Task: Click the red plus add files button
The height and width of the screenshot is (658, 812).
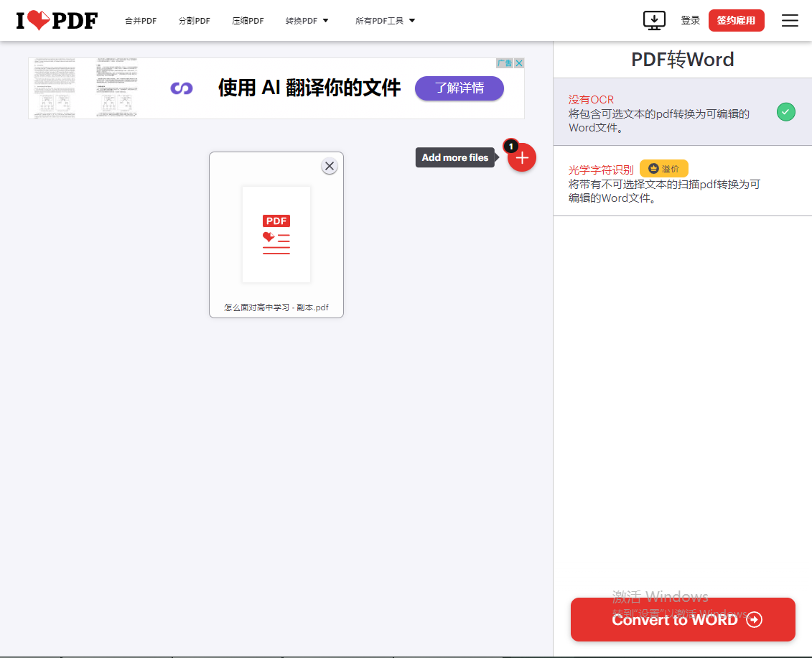Action: (x=522, y=157)
